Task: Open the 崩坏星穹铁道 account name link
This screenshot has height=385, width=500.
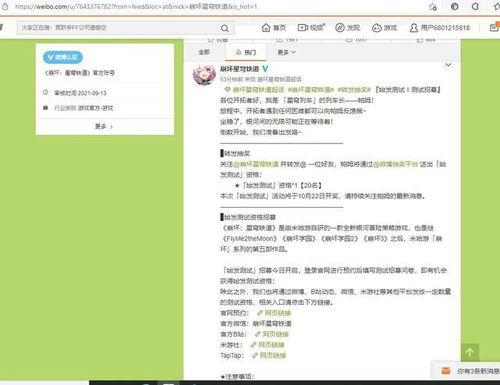Action: tap(239, 69)
